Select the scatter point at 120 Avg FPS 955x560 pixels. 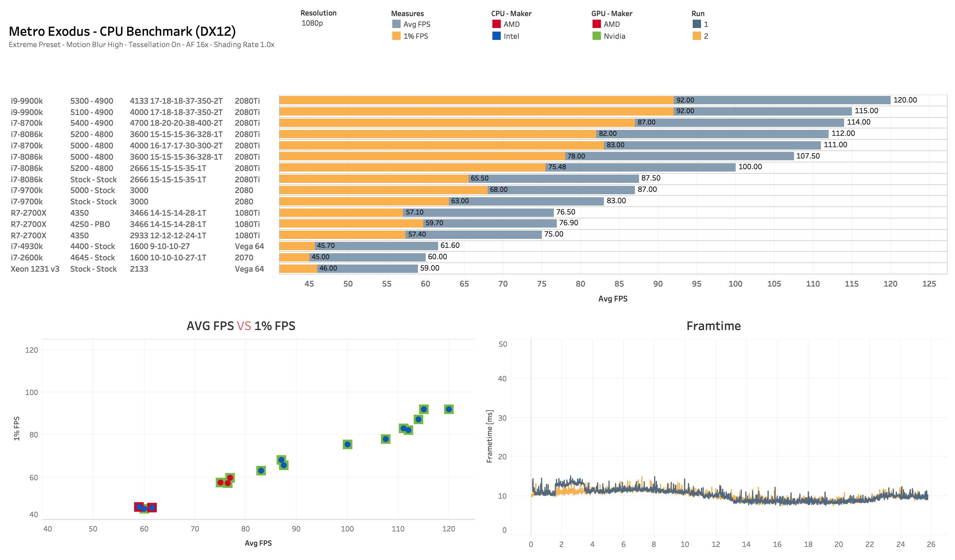[x=449, y=409]
